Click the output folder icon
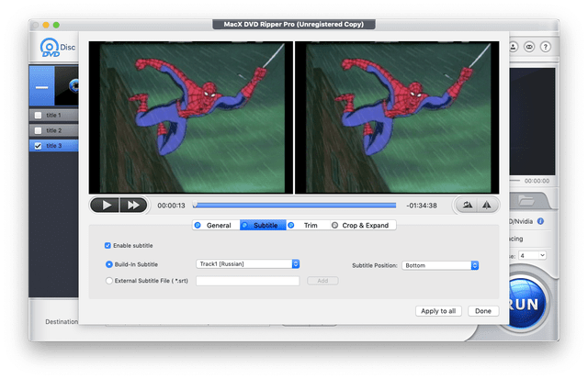588x379 pixels. click(x=527, y=200)
